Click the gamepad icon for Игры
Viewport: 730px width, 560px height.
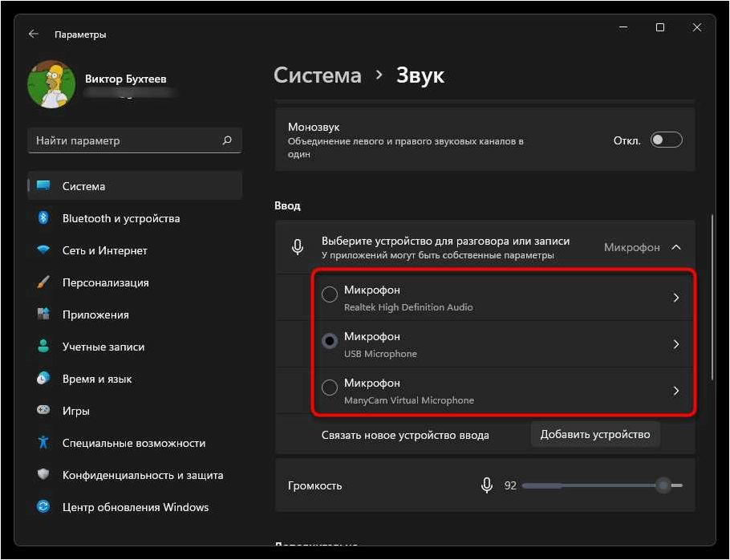43,410
